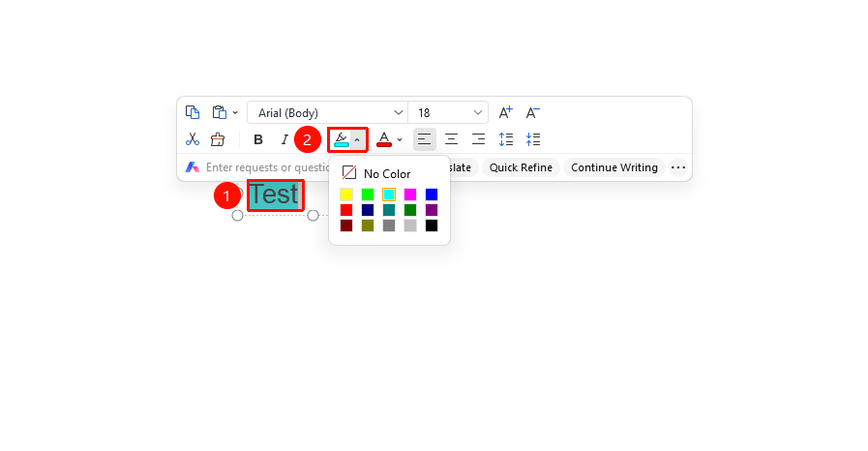Click the increase line spacing icon
Image resolution: width=868 pixels, height=451 pixels.
tap(505, 139)
